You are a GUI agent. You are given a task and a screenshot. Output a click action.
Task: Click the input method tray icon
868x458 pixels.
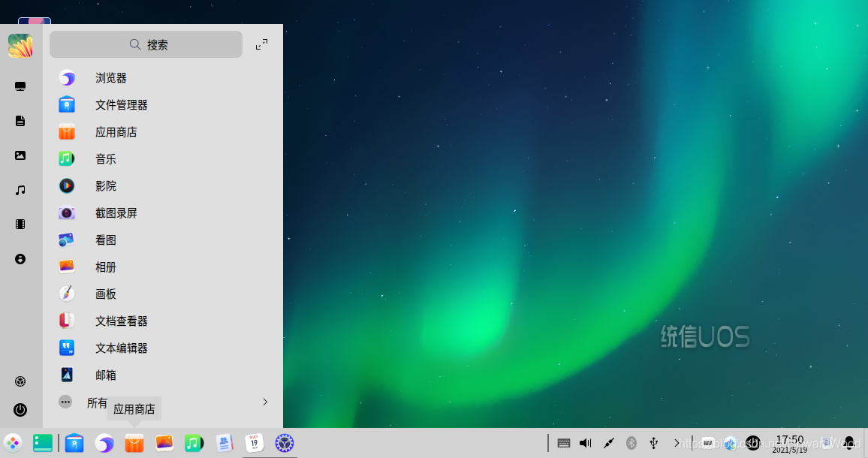707,443
